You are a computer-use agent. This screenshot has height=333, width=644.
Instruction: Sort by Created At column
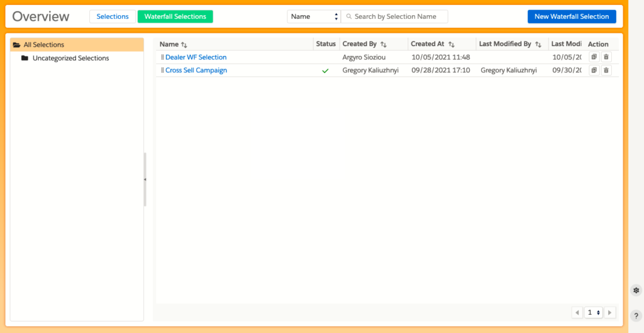[x=452, y=45]
